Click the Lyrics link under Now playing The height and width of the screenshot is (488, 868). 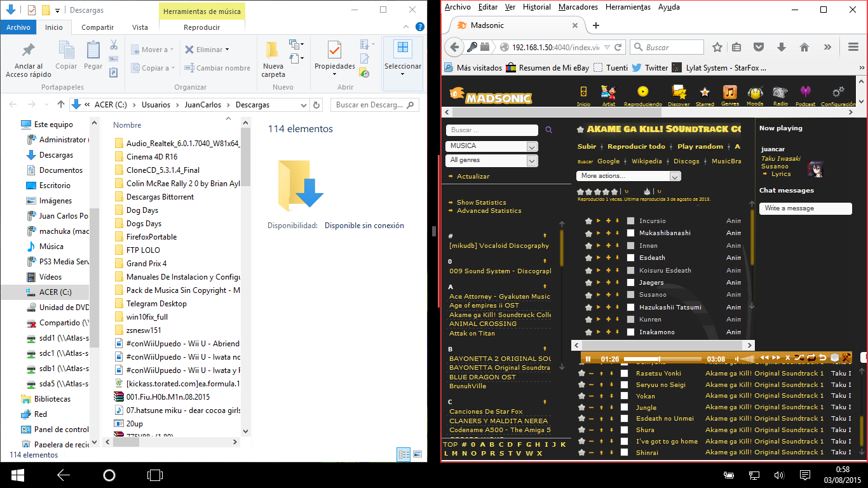tap(781, 174)
